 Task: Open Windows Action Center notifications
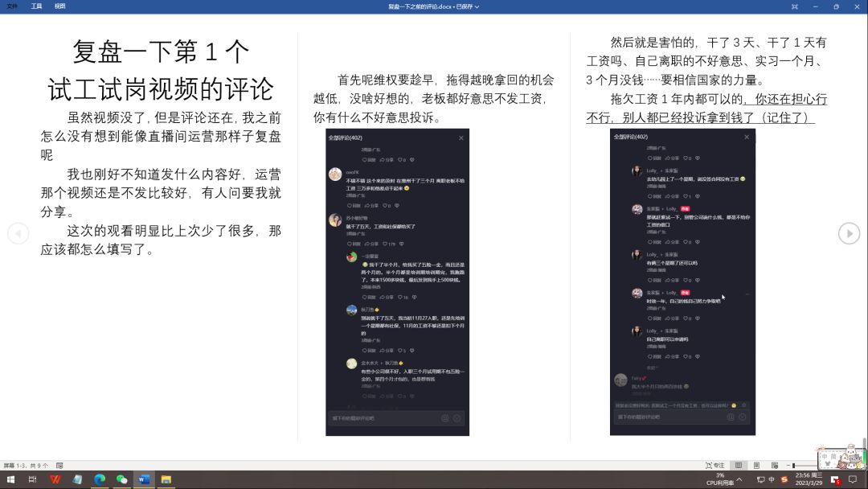853,479
